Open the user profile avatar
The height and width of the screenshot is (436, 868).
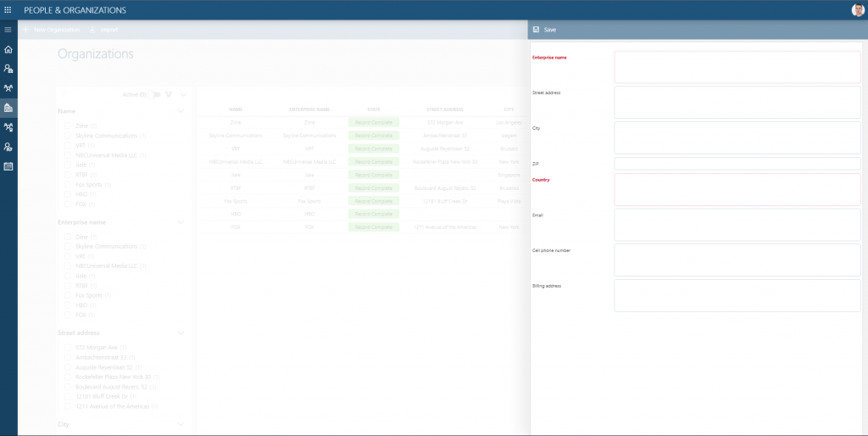coord(858,10)
